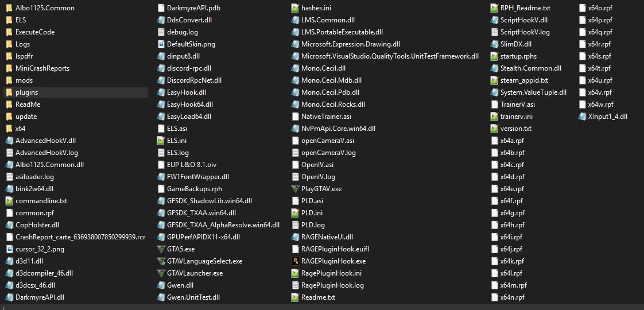644x310 pixels.
Task: Click the commandline.txt file icon
Action: click(9, 201)
